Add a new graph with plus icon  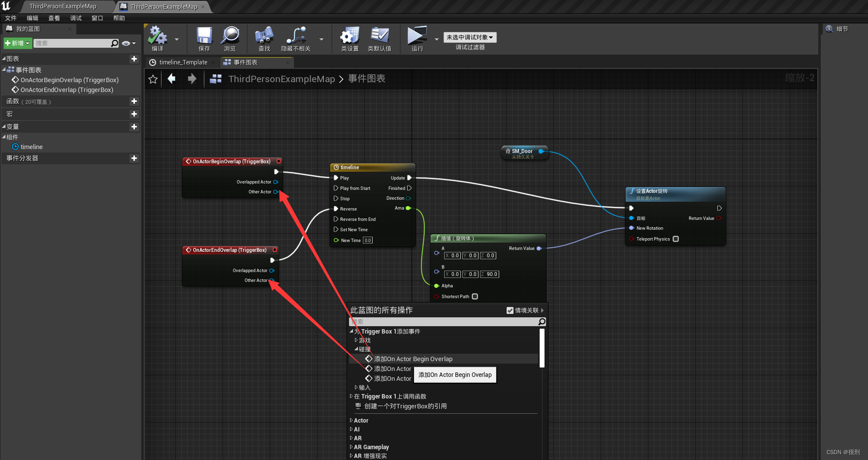point(134,59)
